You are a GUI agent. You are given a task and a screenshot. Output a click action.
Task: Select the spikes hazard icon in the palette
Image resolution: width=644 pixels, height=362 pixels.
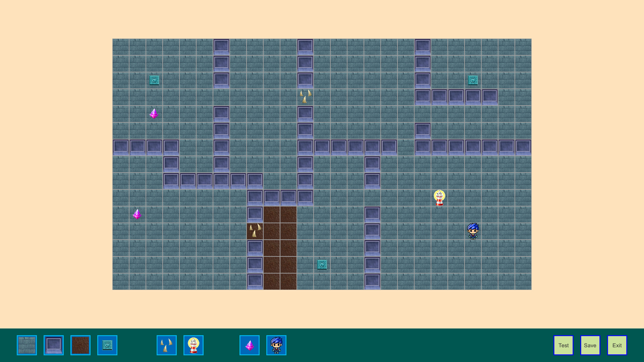(166, 345)
